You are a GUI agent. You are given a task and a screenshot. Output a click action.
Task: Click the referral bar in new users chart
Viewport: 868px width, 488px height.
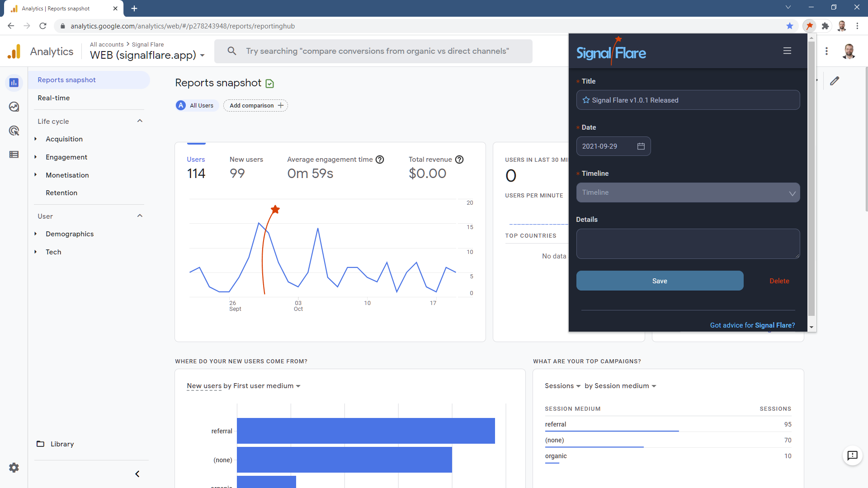[x=366, y=431]
